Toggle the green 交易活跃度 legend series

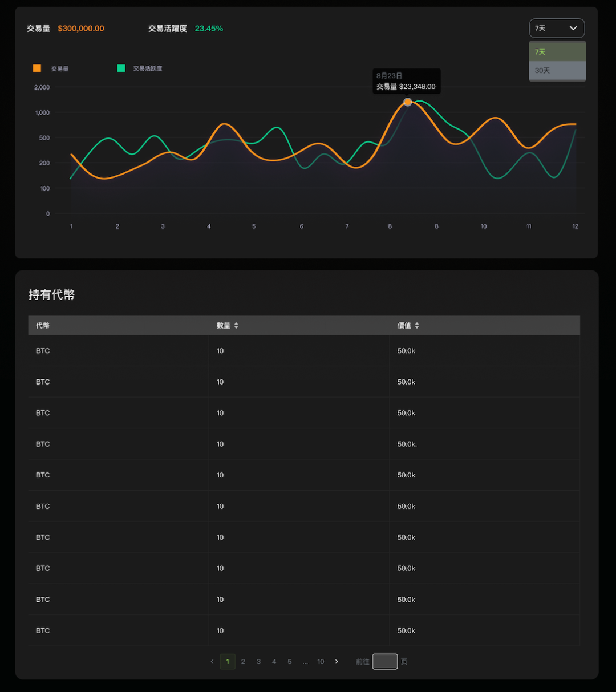(121, 68)
